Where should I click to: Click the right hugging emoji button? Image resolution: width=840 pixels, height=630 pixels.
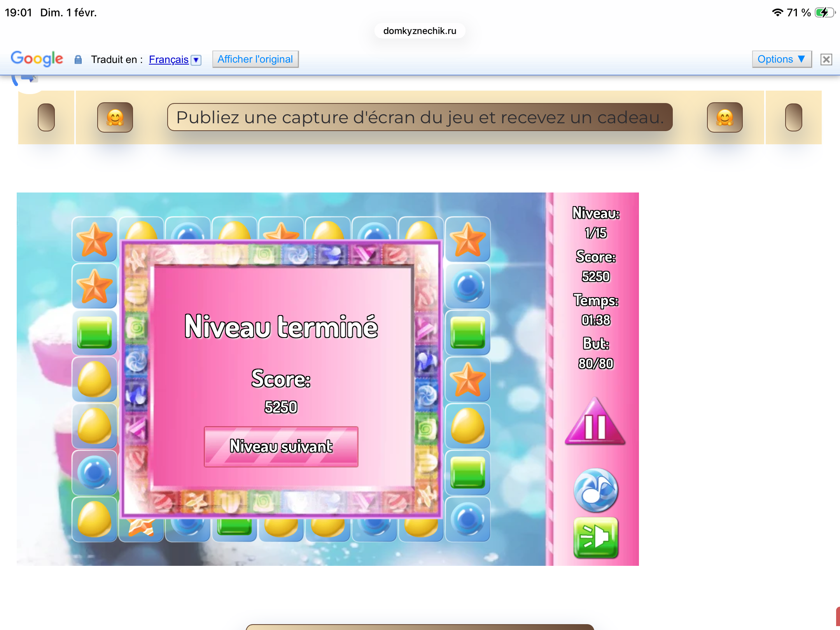[x=724, y=117]
